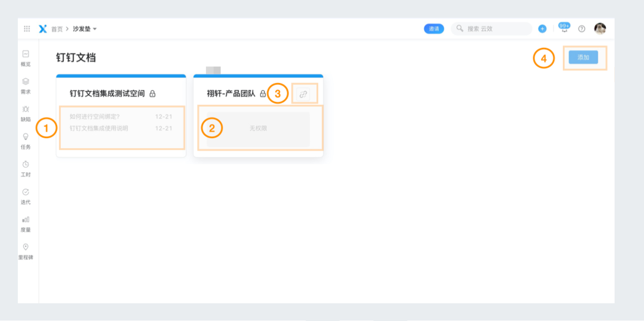Click lock icon beside 钉钉文档集成测试空间
This screenshot has height=321, width=644.
[152, 94]
